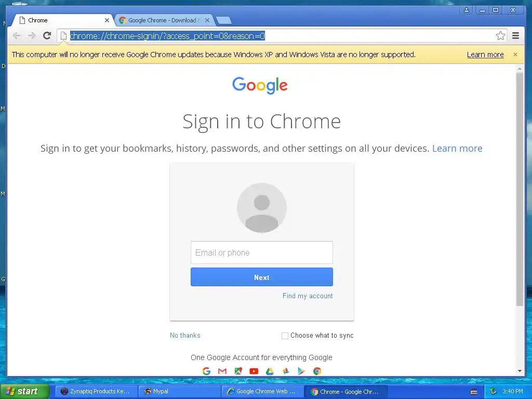Open the Find my account link
The image size is (532, 399).
(x=308, y=296)
